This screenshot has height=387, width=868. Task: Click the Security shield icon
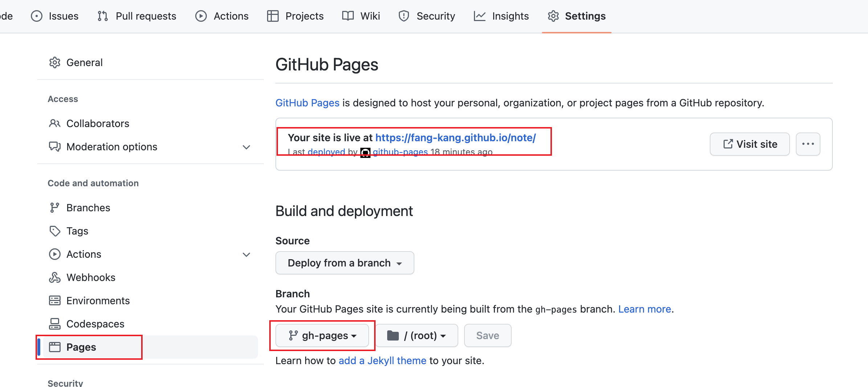tap(404, 16)
